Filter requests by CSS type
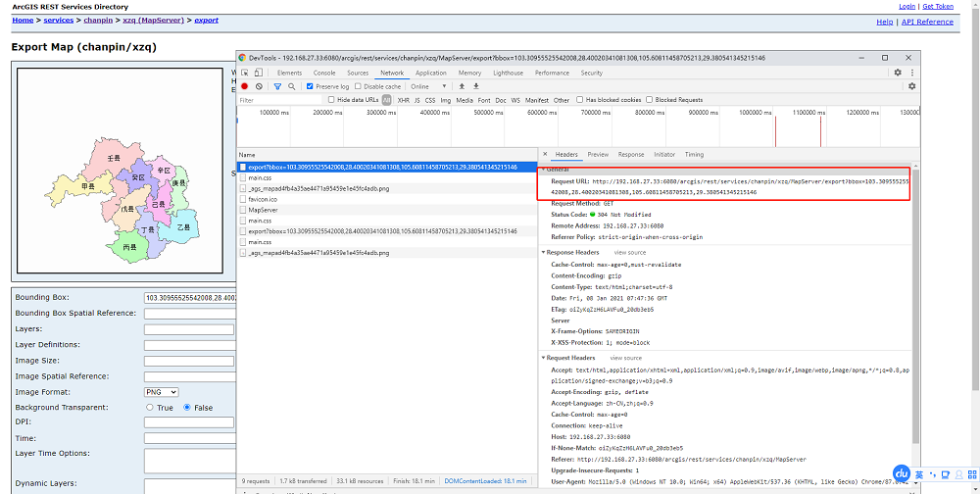980x494 pixels. (x=430, y=100)
